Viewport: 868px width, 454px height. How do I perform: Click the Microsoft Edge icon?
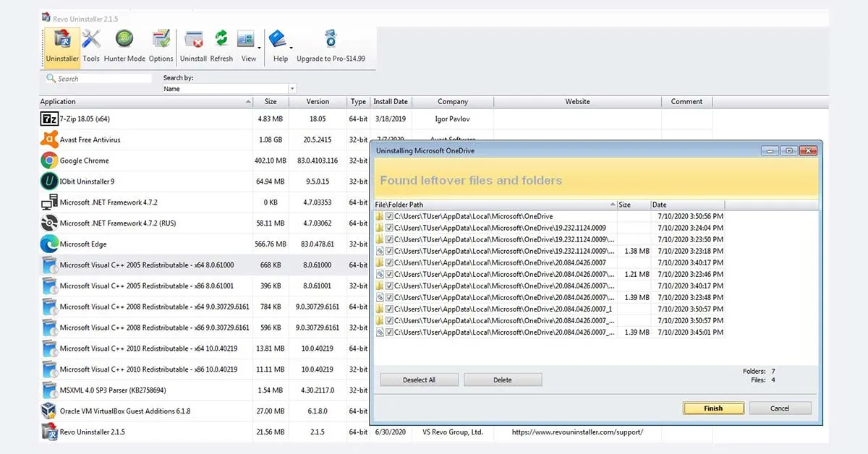tap(49, 244)
